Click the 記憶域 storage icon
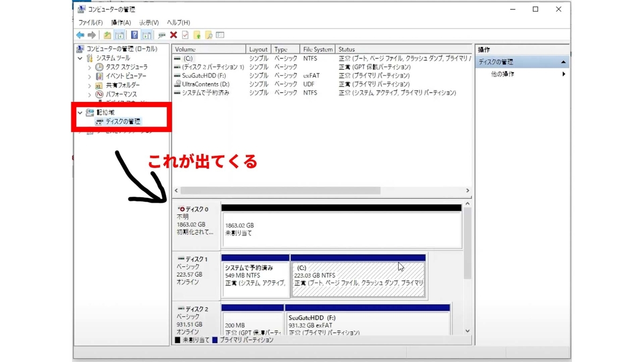This screenshot has height=362, width=644. pyautogui.click(x=90, y=113)
